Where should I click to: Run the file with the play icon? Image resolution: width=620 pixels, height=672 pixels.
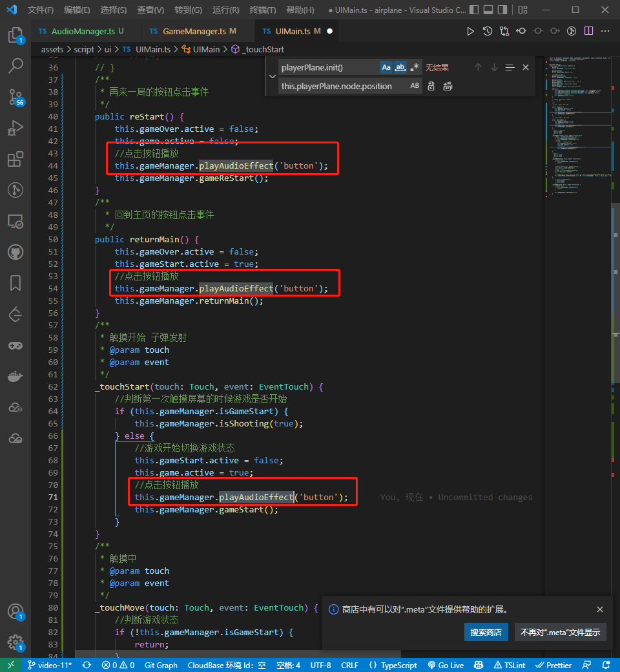click(470, 31)
